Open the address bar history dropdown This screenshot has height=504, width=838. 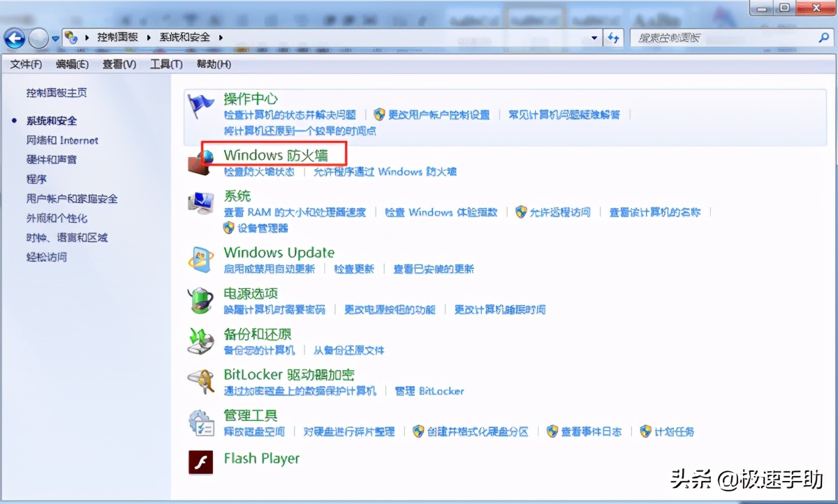coord(593,38)
